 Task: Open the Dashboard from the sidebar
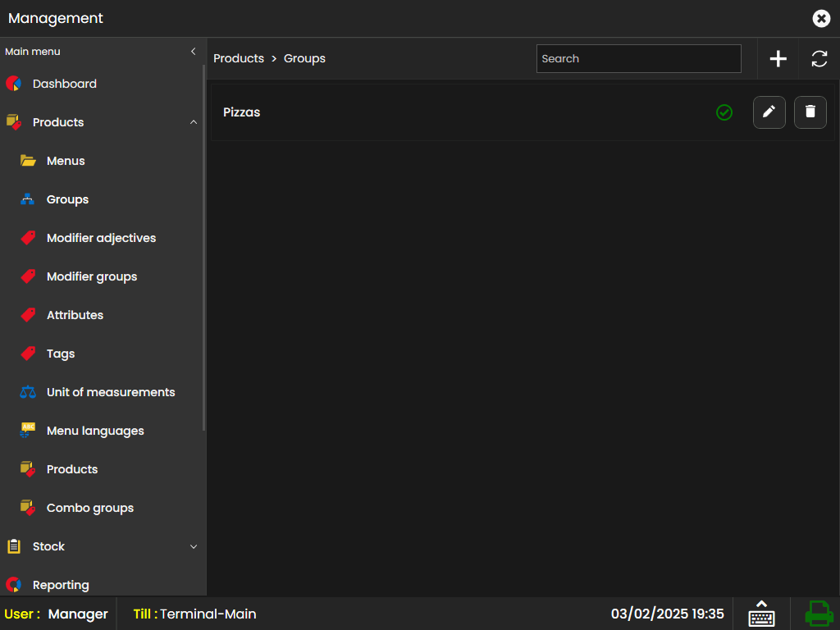point(64,84)
